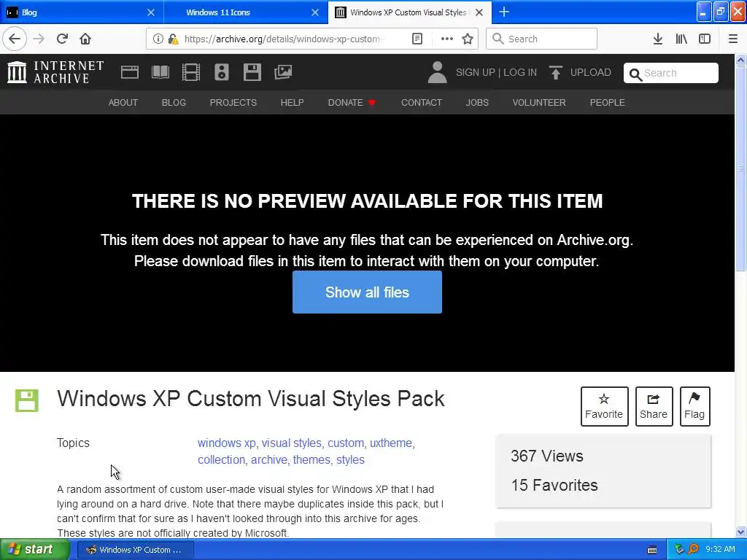Click the Favorite button

pos(605,406)
